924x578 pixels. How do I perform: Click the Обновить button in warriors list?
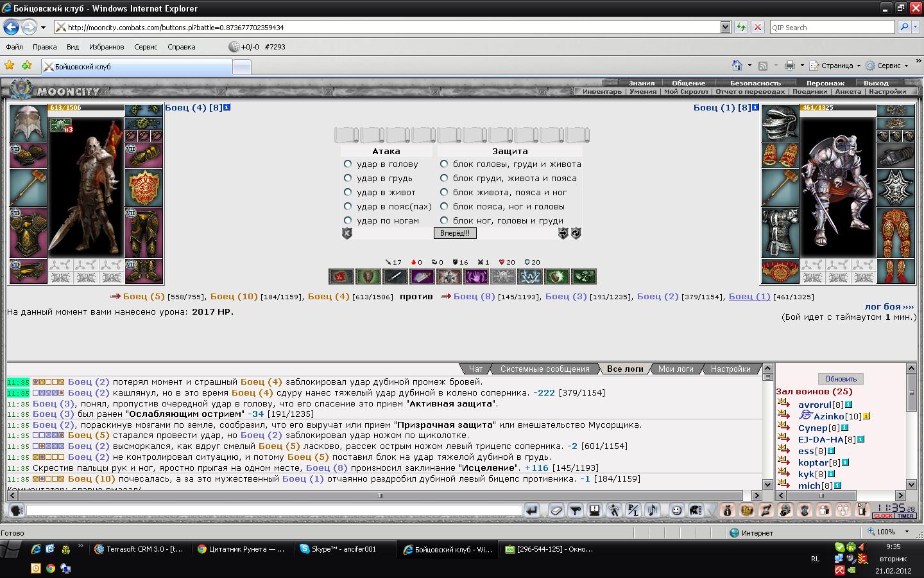pos(841,379)
